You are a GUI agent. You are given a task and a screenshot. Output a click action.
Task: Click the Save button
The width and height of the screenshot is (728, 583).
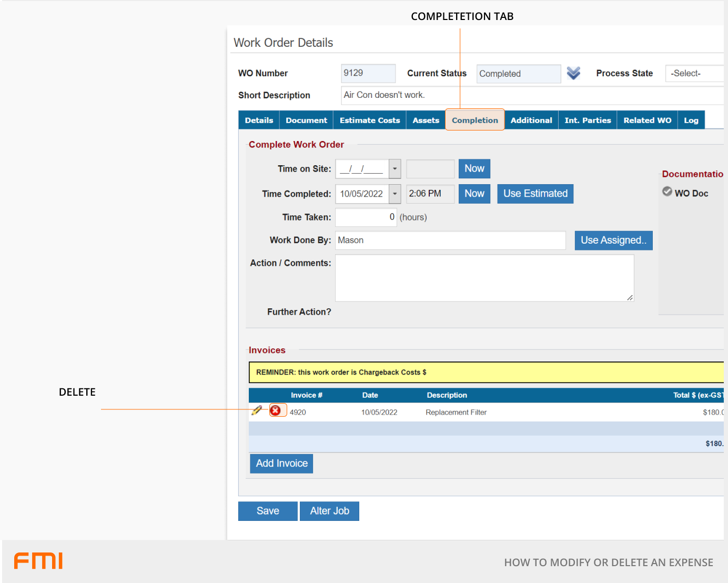pyautogui.click(x=268, y=511)
